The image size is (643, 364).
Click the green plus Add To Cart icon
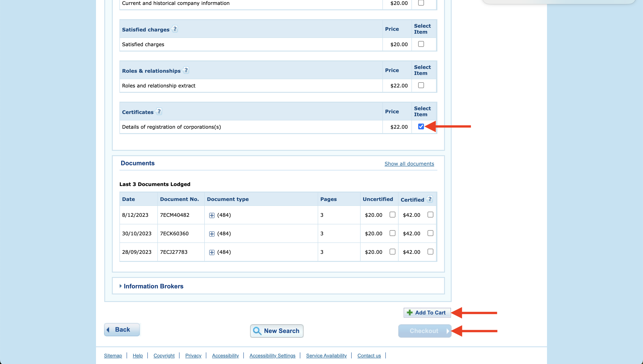click(x=409, y=312)
